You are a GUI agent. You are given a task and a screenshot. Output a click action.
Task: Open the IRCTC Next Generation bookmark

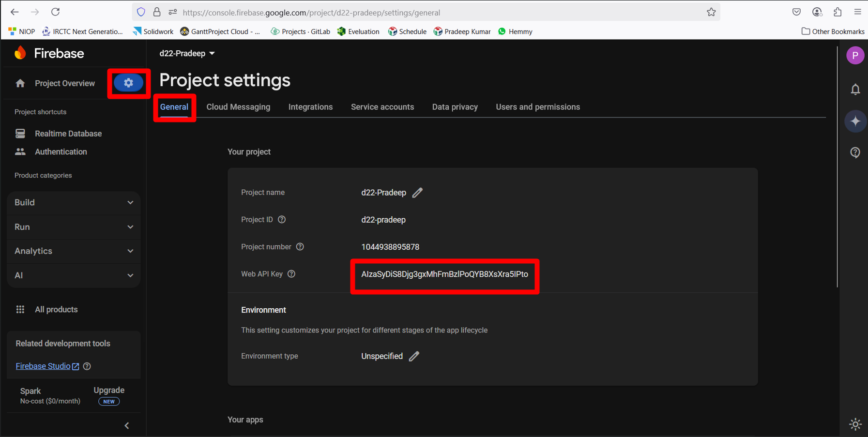[83, 31]
